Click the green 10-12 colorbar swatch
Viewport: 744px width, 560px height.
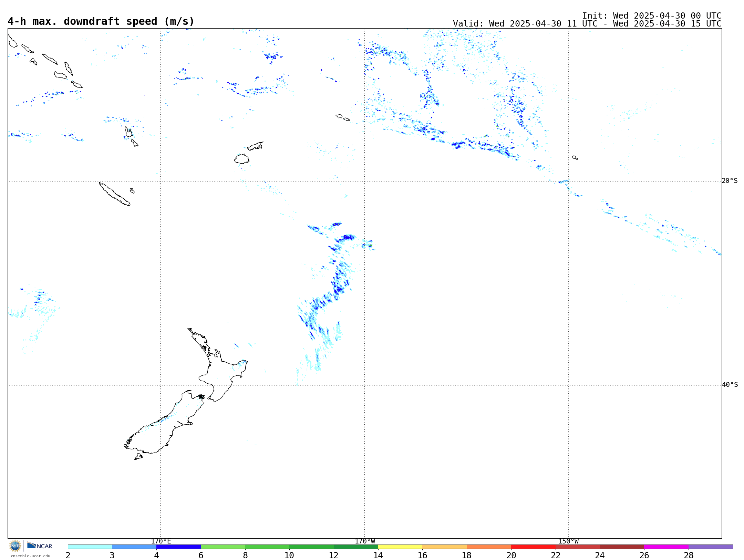311,547
